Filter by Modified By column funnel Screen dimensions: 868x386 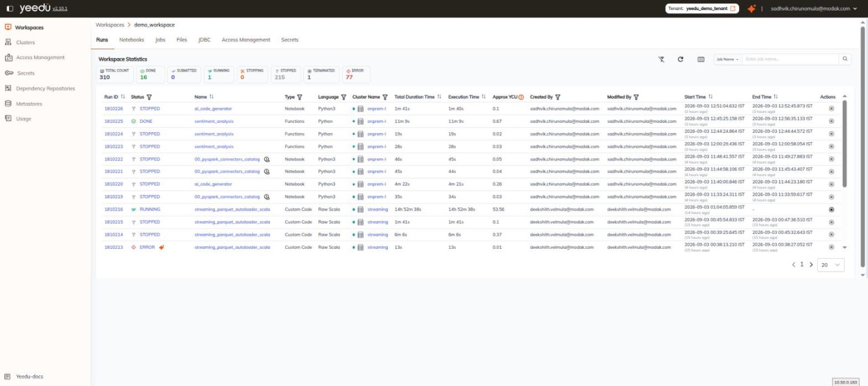(637, 97)
